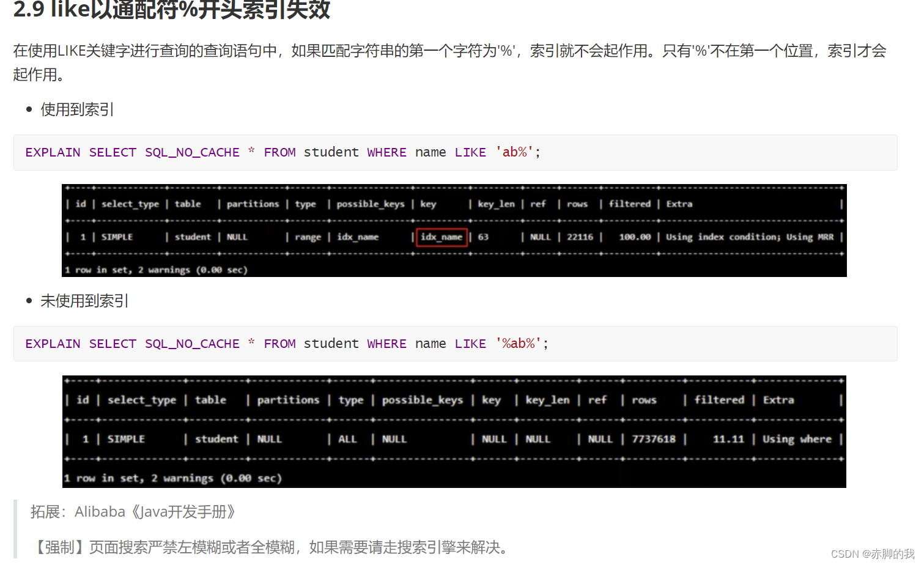Click the quote text '拓展: Alibaba《Java开发手册》'
Image resolution: width=924 pixels, height=565 pixels.
tap(133, 512)
